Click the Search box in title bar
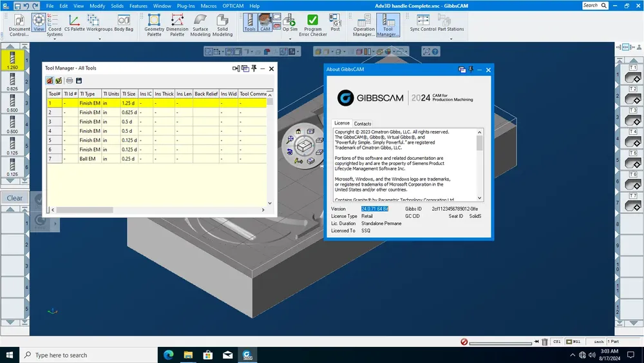The image size is (644, 363). tap(594, 5)
